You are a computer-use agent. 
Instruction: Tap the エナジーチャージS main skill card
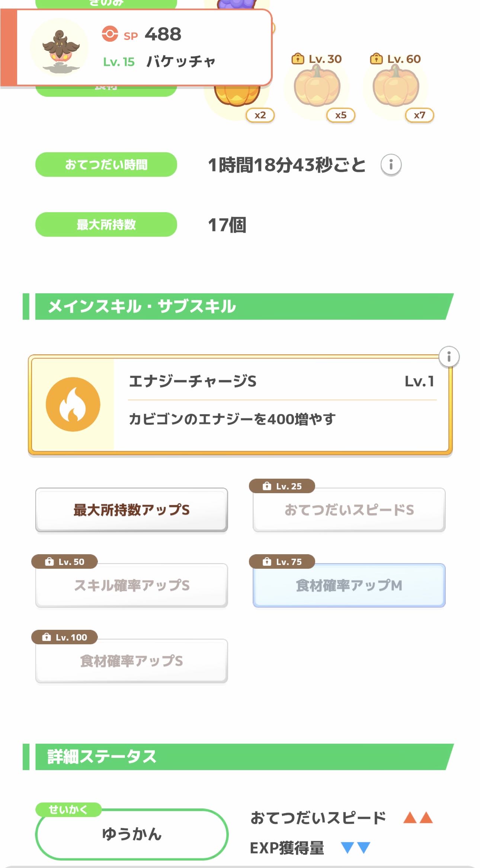pyautogui.click(x=260, y=405)
